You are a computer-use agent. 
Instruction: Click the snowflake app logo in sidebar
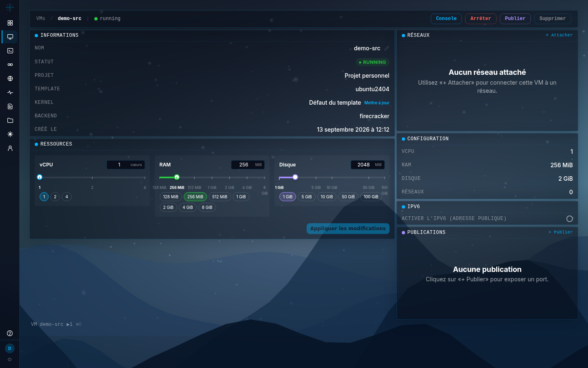pos(10,7)
